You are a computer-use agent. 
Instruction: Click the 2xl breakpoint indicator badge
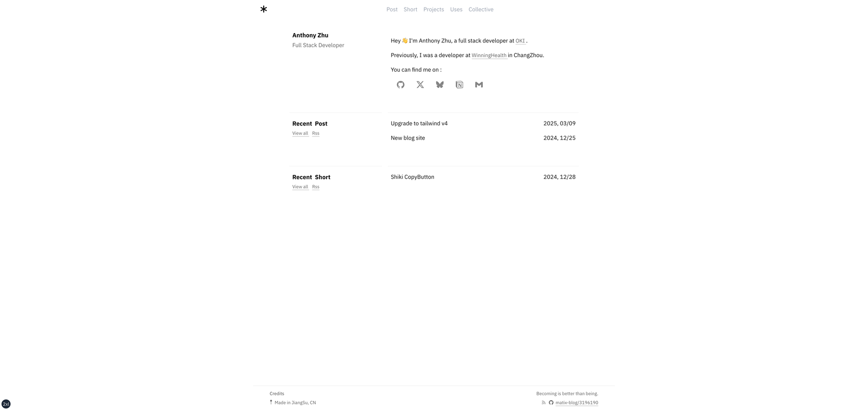(x=6, y=404)
